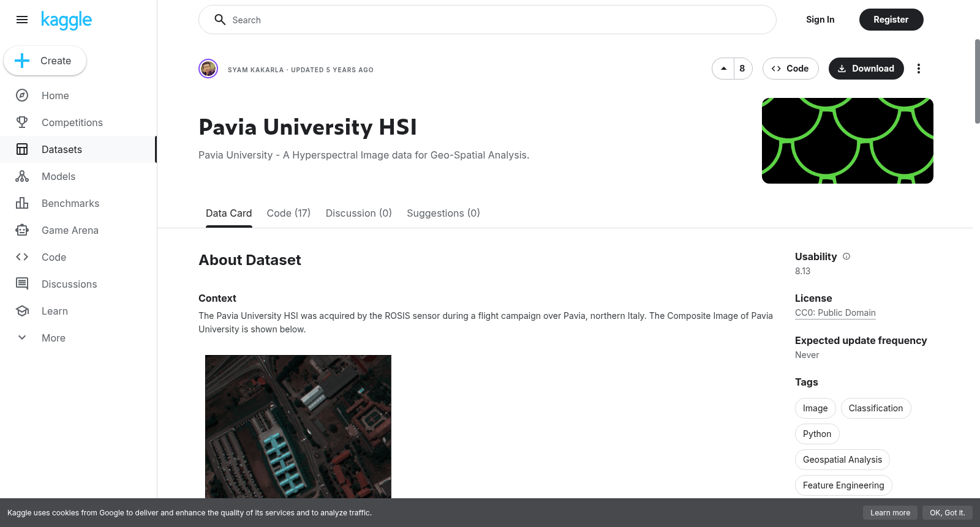Click the usability score 8.13
The height and width of the screenshot is (527, 980).
point(802,271)
